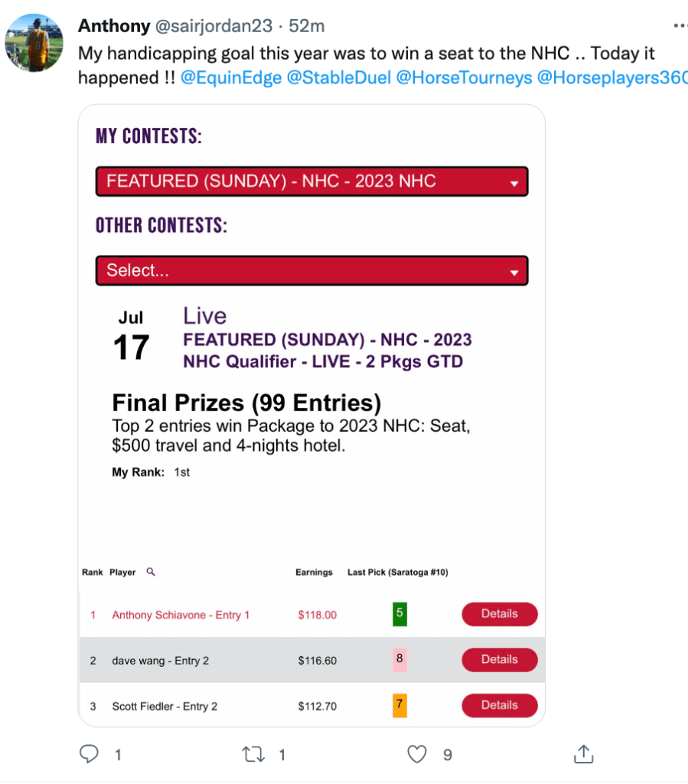
Task: Like the tweet with heart icon
Action: point(417,754)
